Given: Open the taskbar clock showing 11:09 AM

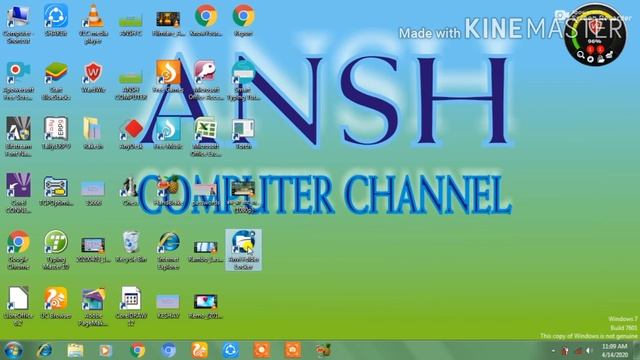Looking at the screenshot, I should pyautogui.click(x=615, y=351).
